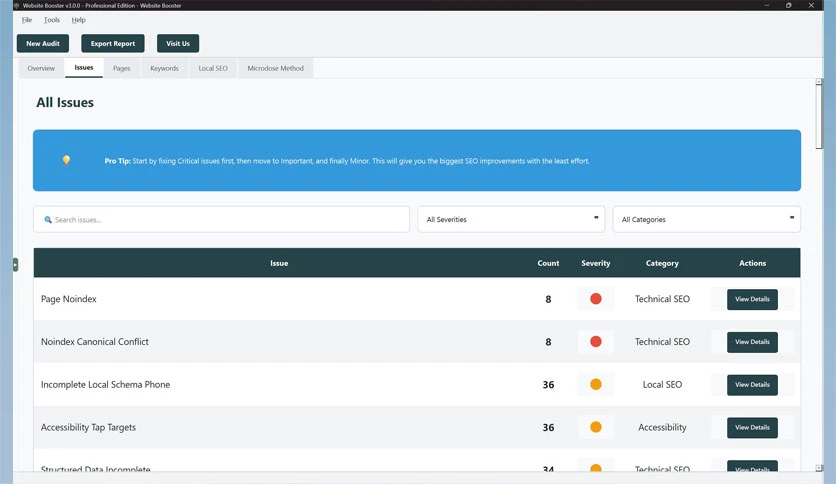The height and width of the screenshot is (484, 836).
Task: View Details for Accessibility Tap Targets
Action: 752,427
